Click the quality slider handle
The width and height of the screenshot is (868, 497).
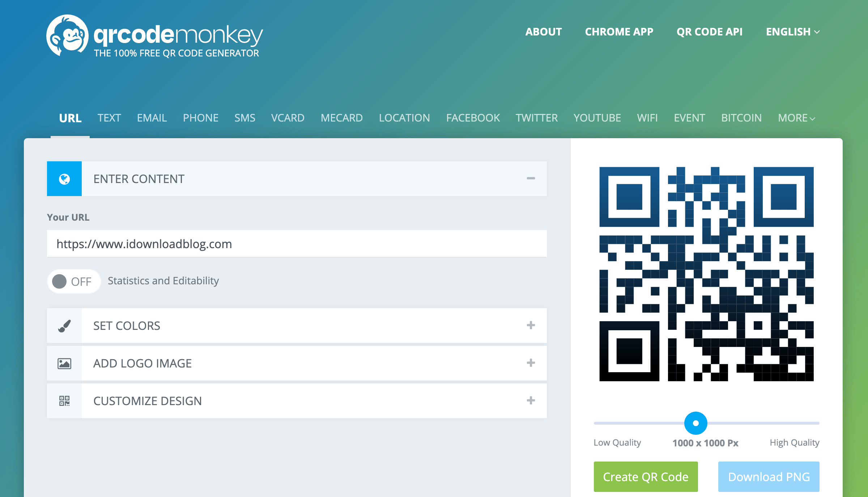click(695, 423)
